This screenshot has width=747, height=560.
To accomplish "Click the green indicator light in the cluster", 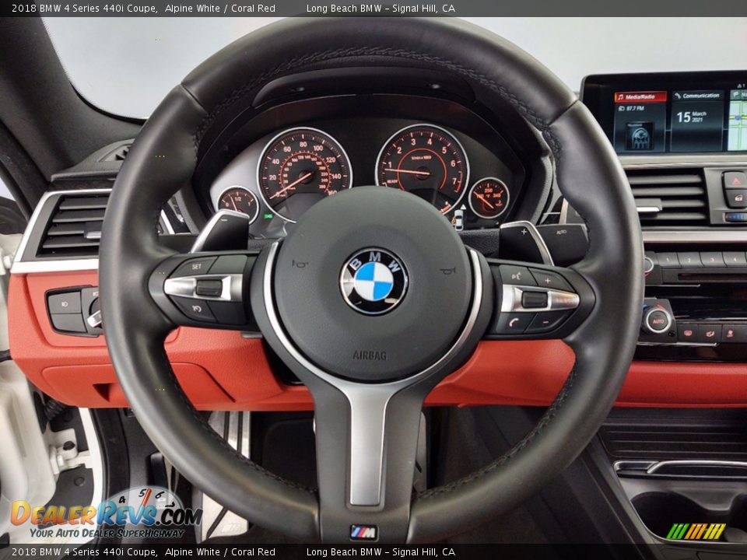I will coord(268,217).
